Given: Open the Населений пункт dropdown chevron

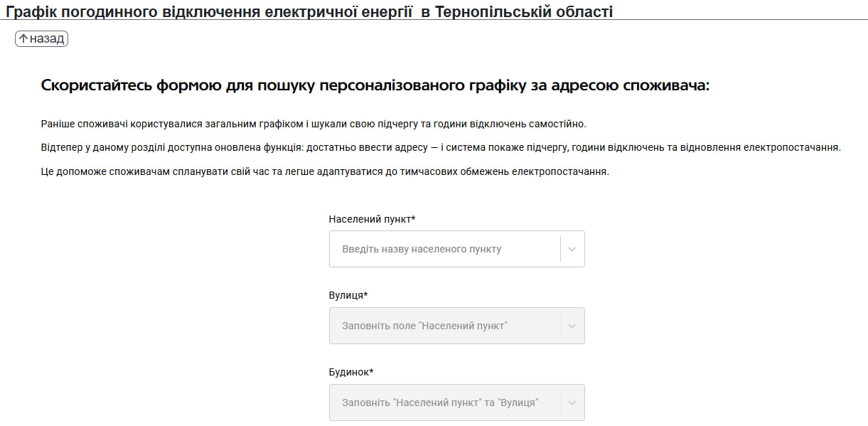Looking at the screenshot, I should click(x=572, y=249).
